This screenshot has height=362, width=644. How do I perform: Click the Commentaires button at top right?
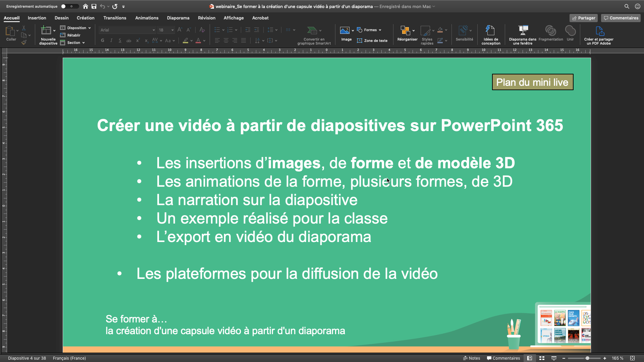(621, 18)
